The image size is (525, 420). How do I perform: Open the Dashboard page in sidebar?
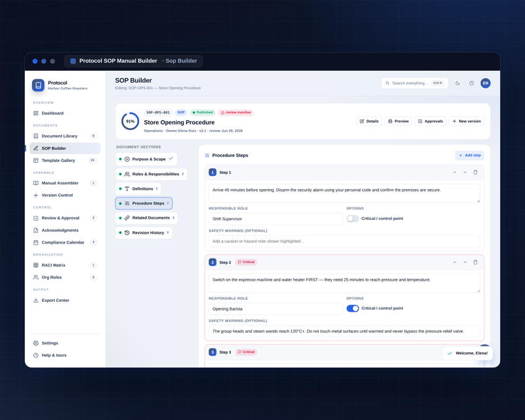[65, 114]
